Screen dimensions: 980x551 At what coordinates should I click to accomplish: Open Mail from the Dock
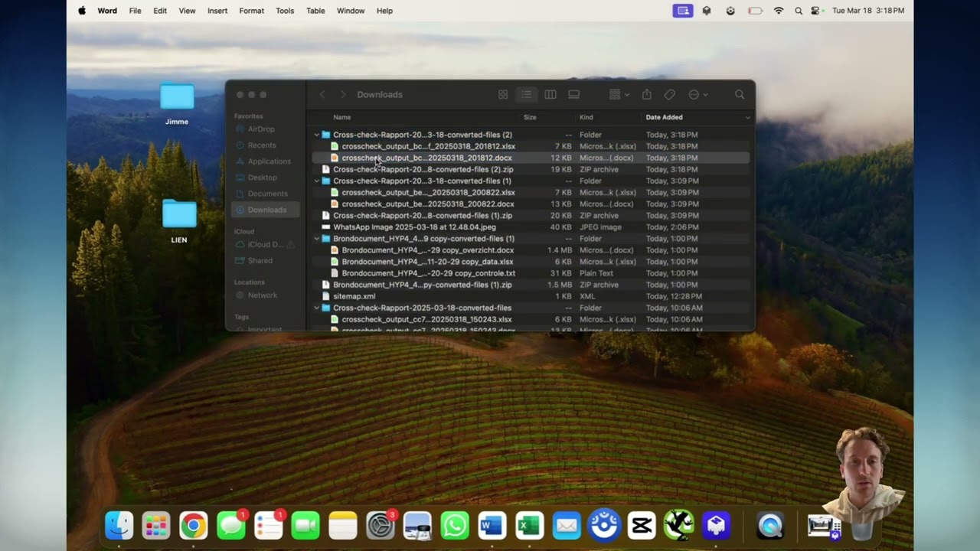pyautogui.click(x=567, y=526)
